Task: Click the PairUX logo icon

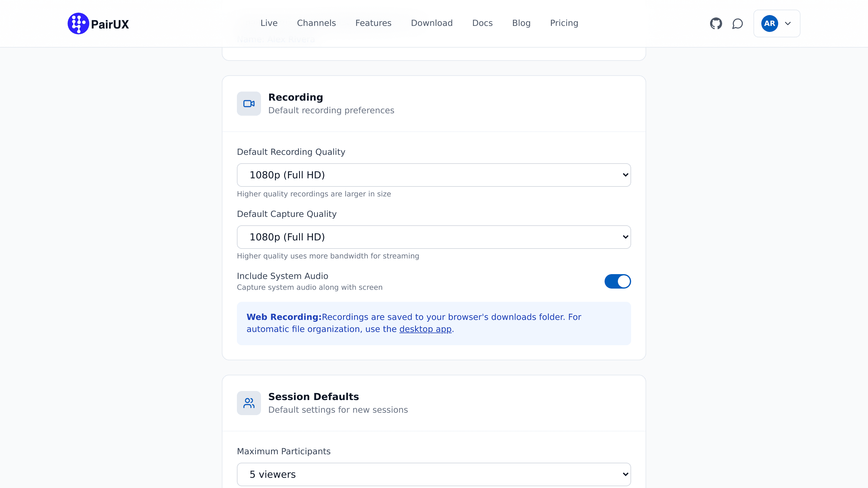Action: pos(78,23)
